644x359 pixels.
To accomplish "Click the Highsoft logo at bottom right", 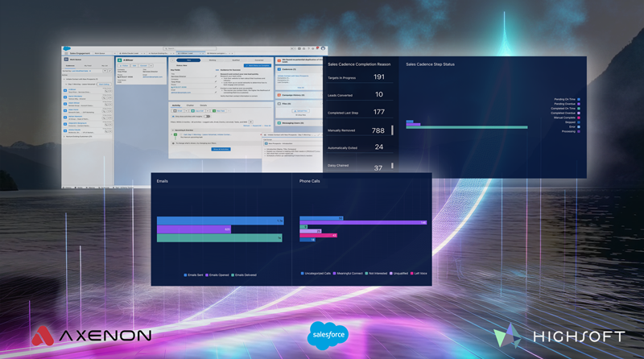I will [x=559, y=336].
